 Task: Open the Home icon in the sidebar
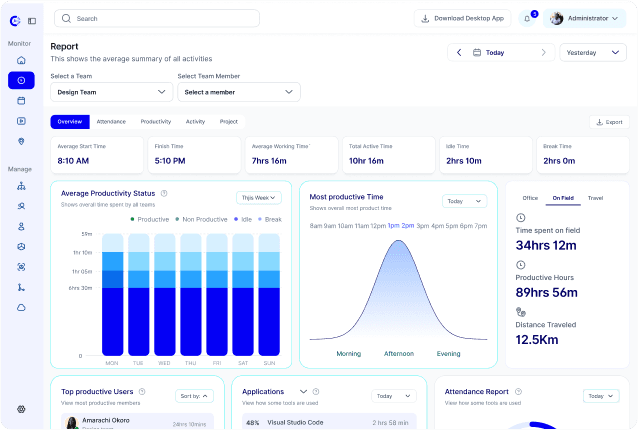point(21,60)
